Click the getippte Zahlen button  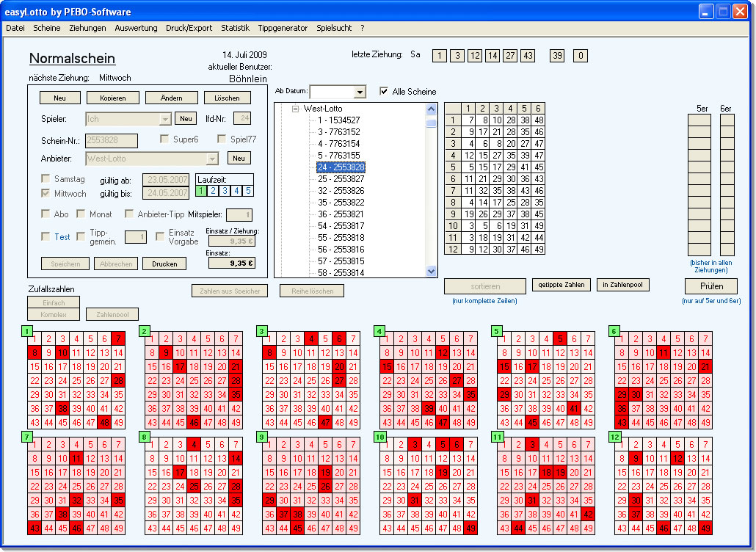point(561,285)
